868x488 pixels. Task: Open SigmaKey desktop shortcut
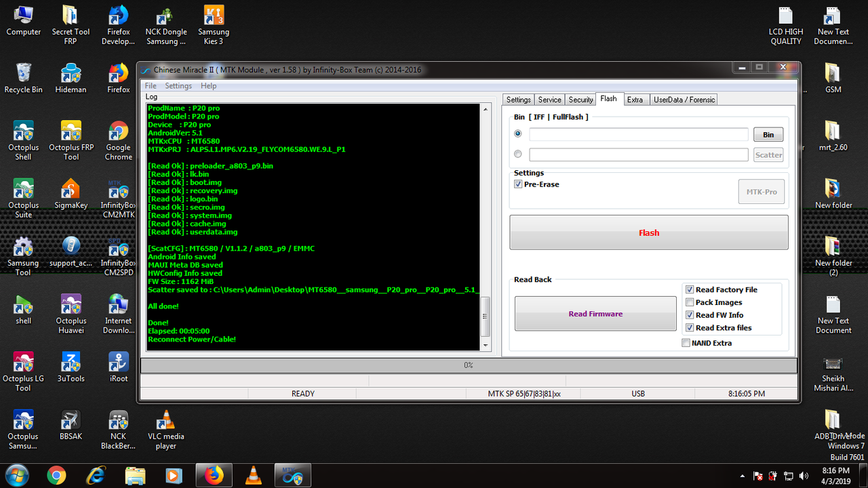(x=71, y=194)
